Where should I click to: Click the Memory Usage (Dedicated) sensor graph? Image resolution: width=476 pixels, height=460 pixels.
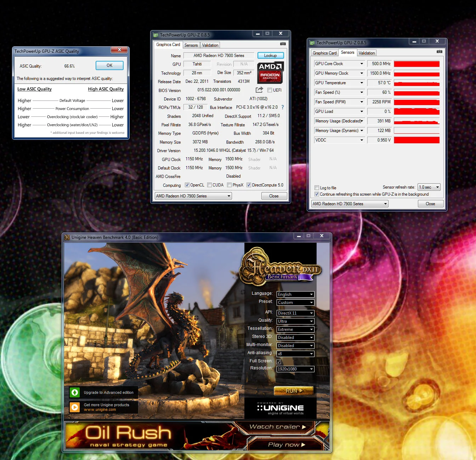pos(416,121)
